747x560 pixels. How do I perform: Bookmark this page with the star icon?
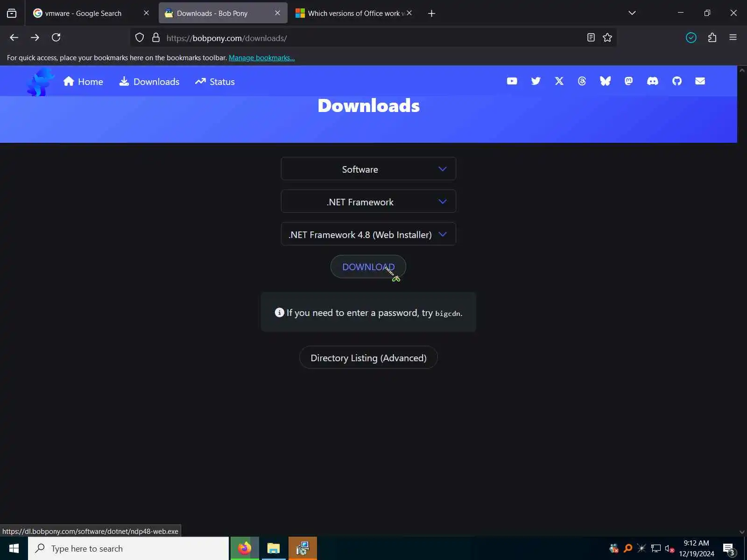coord(607,38)
